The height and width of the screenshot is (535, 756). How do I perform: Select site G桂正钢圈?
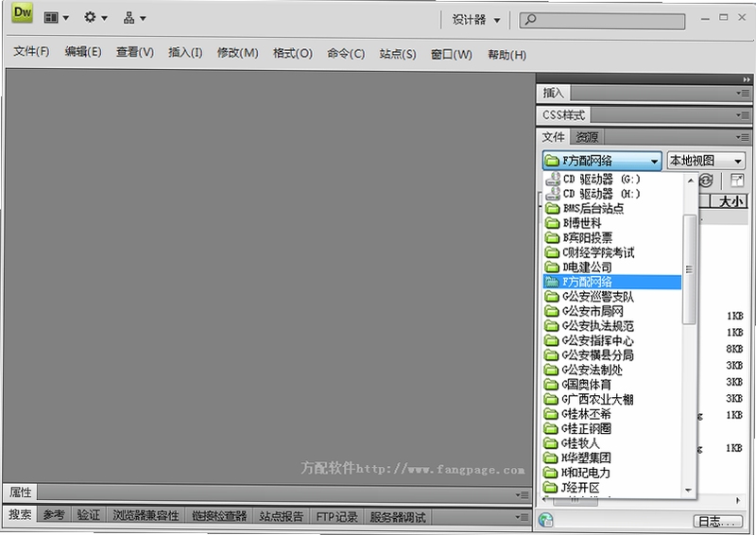612,429
